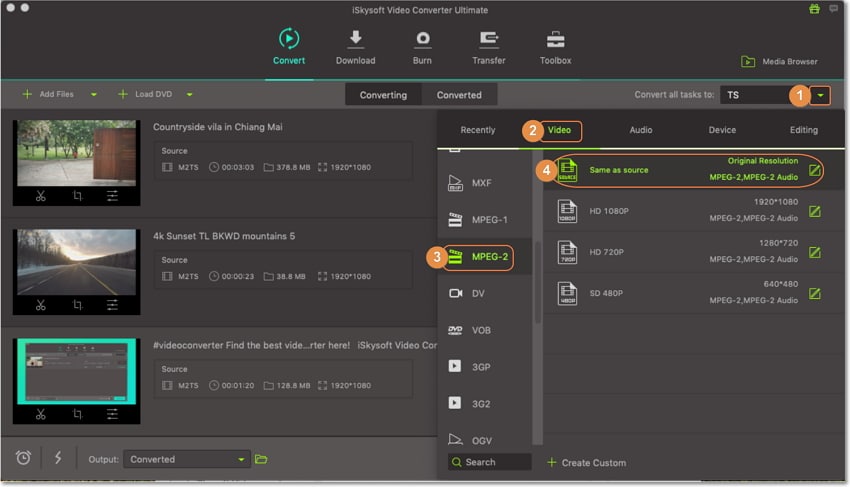The width and height of the screenshot is (850, 487).
Task: Choose 3G2 format from list
Action: tap(482, 403)
